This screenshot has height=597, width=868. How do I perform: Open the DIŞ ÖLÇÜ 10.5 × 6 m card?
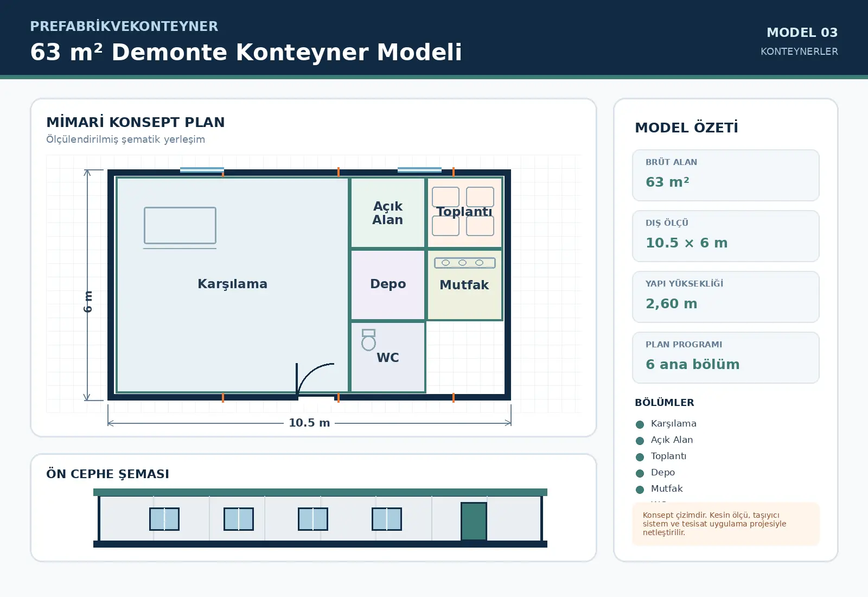tap(726, 236)
